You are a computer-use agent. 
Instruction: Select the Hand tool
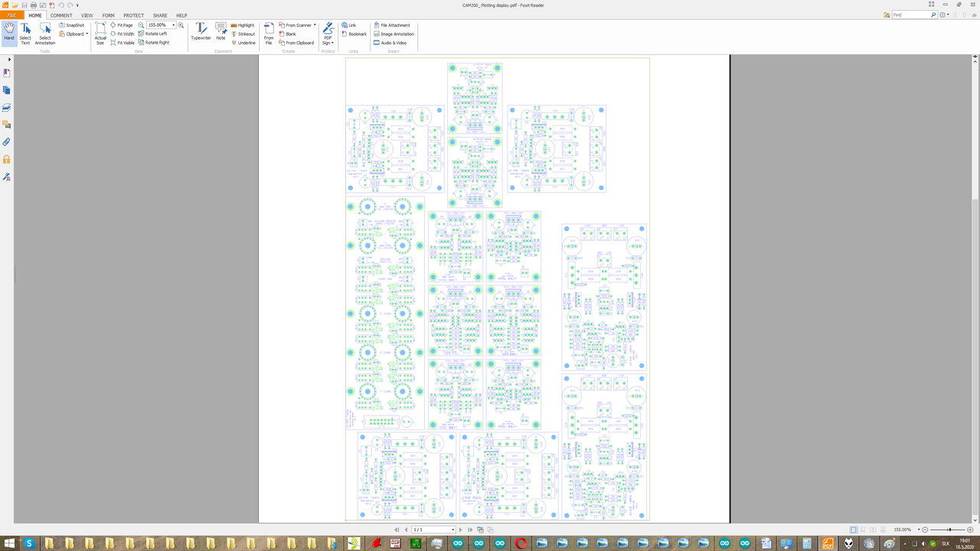[x=9, y=34]
